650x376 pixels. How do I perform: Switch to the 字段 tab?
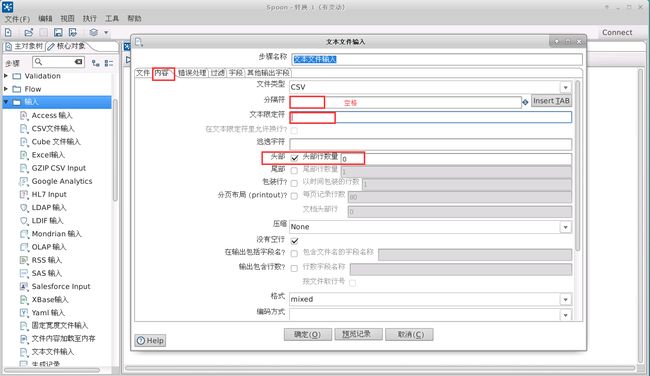tap(235, 73)
